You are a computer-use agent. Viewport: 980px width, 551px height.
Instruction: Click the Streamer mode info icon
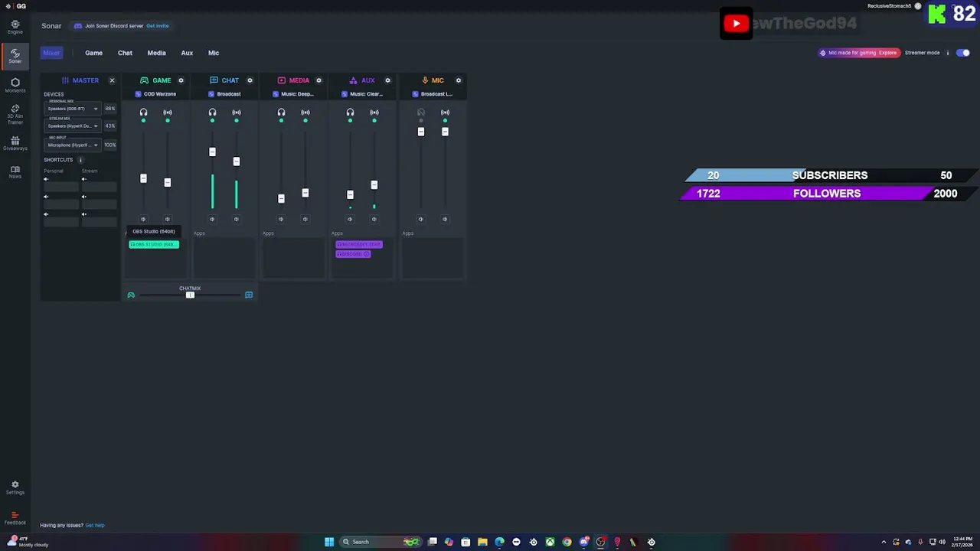coord(947,53)
